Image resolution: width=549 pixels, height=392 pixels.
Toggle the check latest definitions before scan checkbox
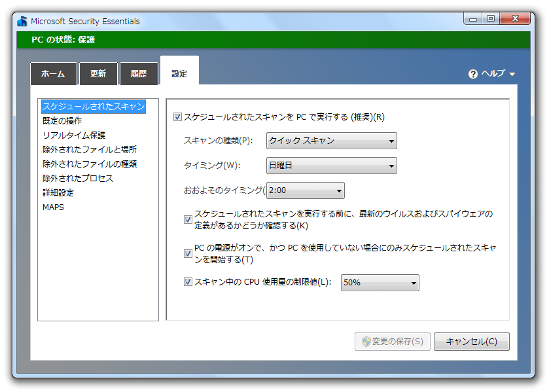pos(188,220)
